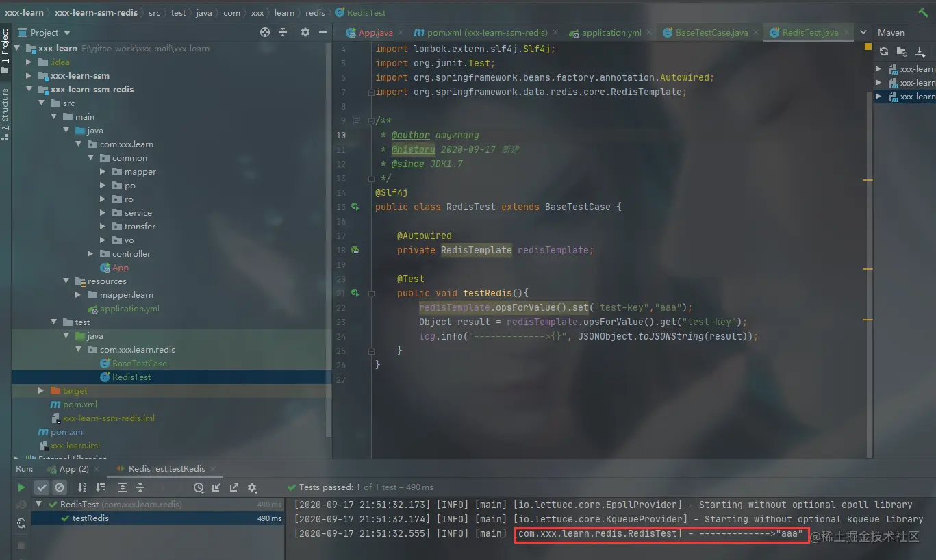Fold the Javadoc comment block
The height and width of the screenshot is (560, 936).
pos(371,120)
